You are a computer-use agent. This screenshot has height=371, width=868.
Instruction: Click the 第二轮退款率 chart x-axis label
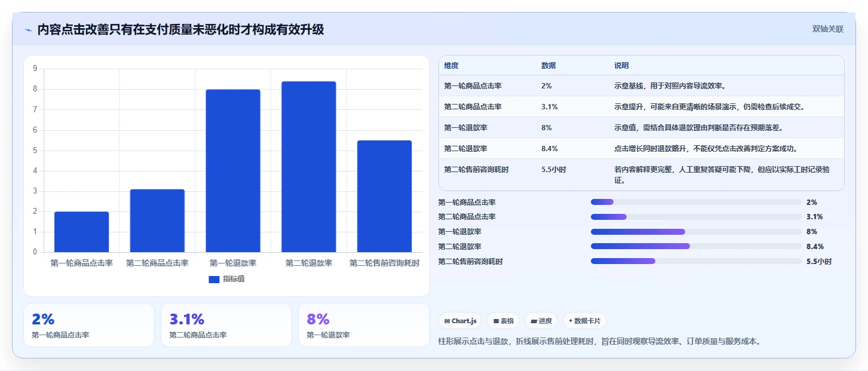309,263
